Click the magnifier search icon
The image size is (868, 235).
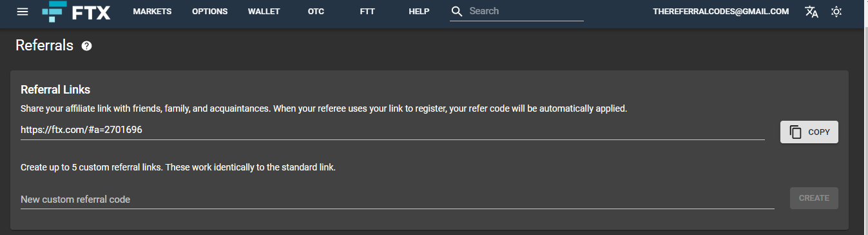(x=457, y=12)
